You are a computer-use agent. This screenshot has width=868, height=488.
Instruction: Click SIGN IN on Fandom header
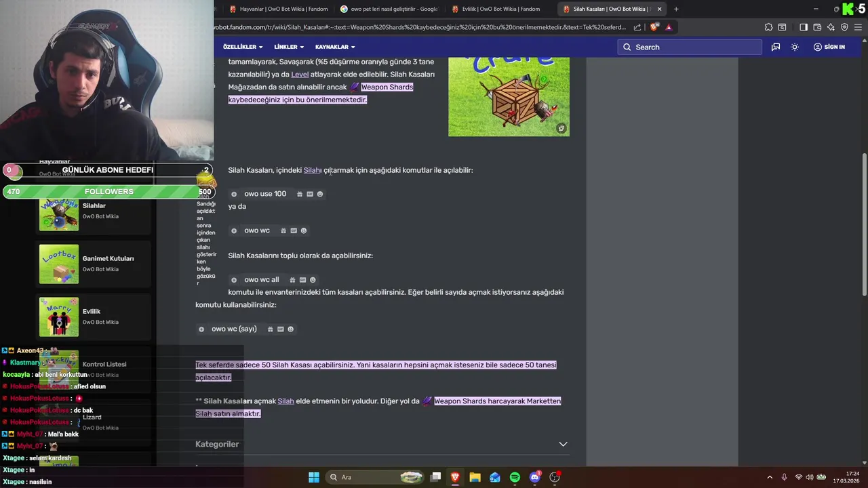(829, 47)
